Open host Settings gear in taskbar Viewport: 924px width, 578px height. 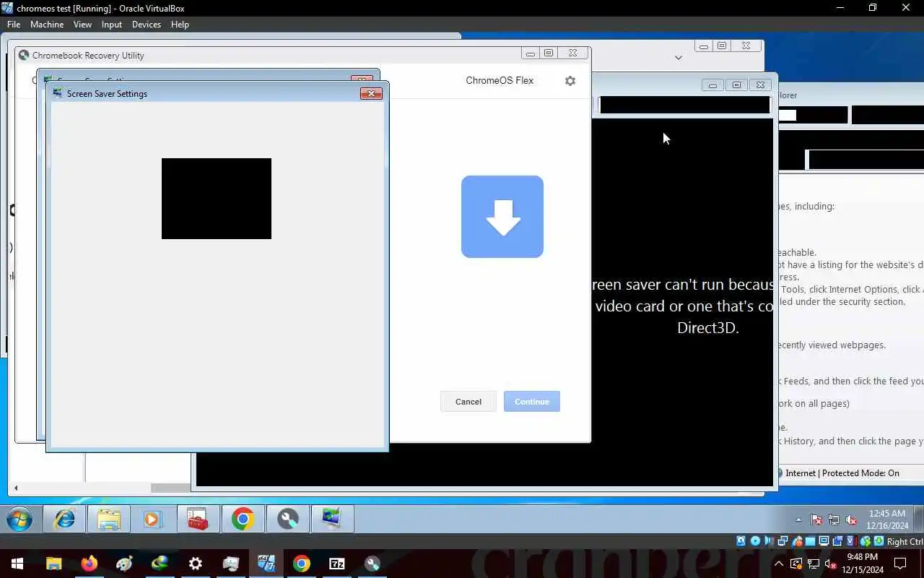pos(196,564)
